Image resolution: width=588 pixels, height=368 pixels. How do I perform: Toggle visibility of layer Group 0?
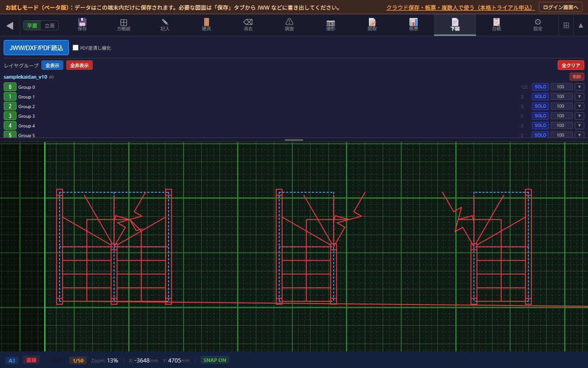[10, 87]
